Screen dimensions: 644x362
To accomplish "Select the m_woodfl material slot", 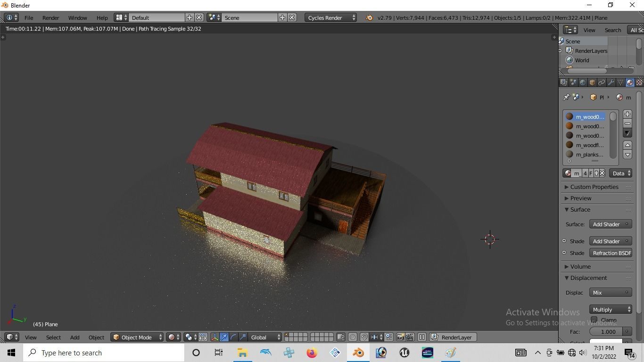I will coord(585,145).
